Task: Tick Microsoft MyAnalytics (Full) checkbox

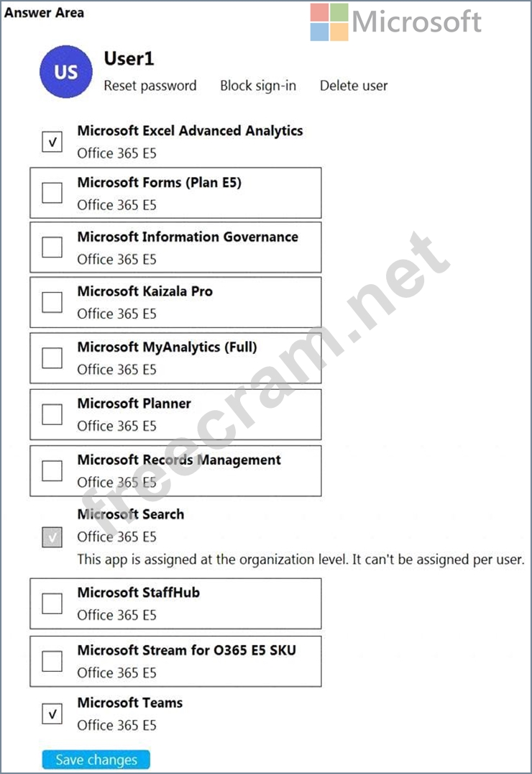Action: [52, 358]
